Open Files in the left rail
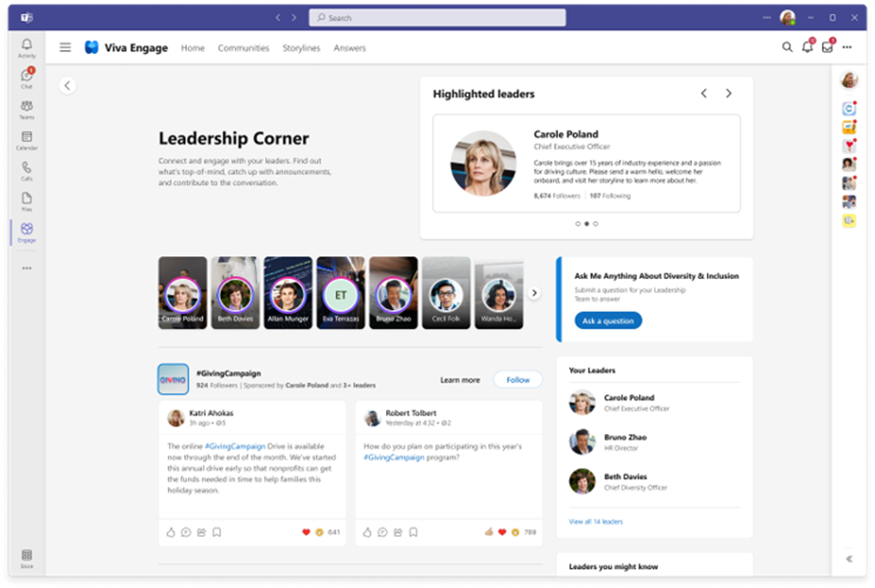This screenshot has height=588, width=875. 27,201
